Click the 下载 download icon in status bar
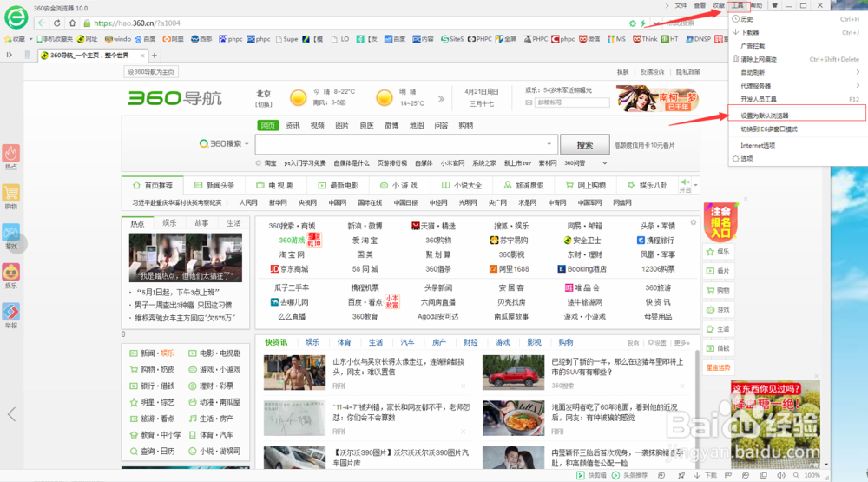The width and height of the screenshot is (868, 482). [x=705, y=475]
